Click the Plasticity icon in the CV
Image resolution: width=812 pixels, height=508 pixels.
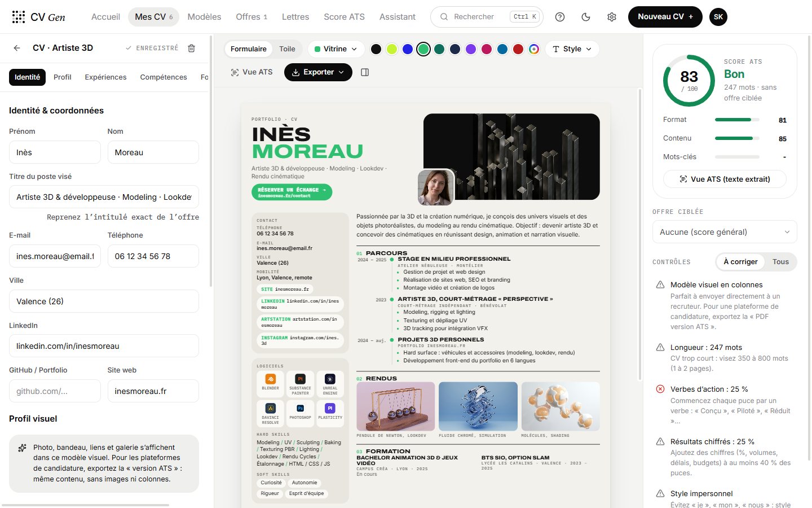pyautogui.click(x=330, y=408)
